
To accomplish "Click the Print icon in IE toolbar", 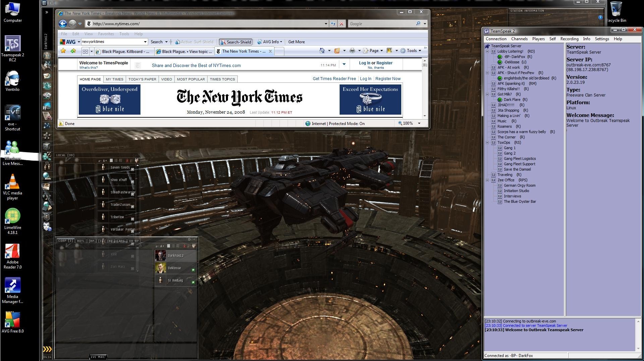I will (352, 51).
